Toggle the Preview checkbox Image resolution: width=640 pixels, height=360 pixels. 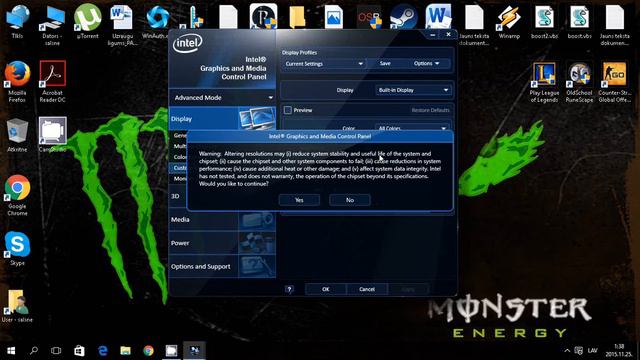tap(288, 110)
